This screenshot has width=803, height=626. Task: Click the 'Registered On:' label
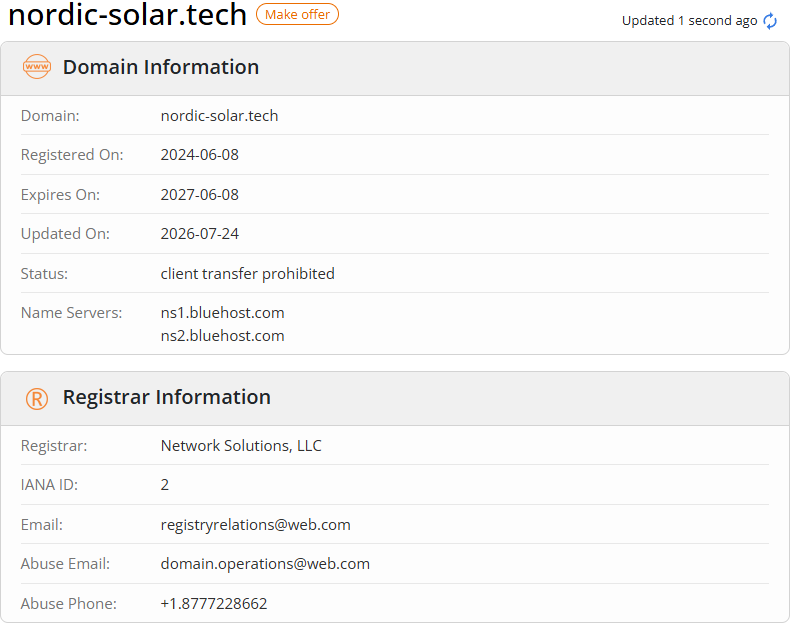[72, 155]
